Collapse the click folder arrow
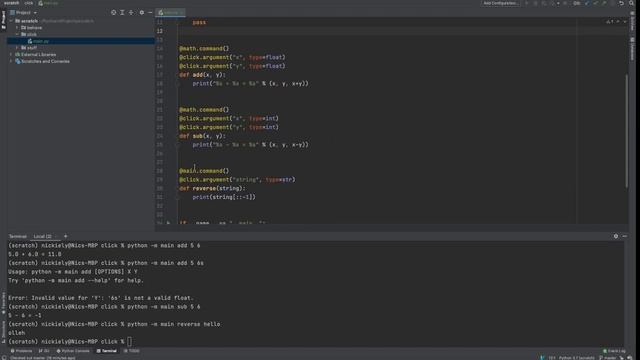Viewport: 640px width, 360px height. (17, 34)
